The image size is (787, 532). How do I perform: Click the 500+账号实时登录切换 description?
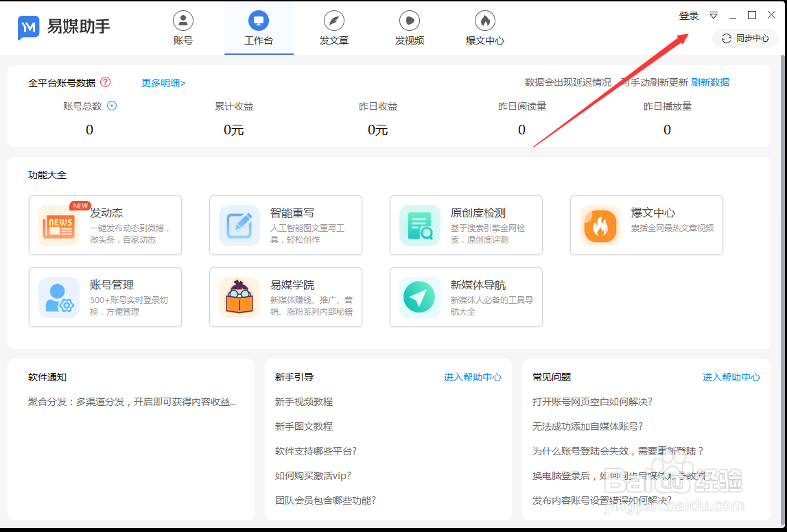tap(129, 306)
